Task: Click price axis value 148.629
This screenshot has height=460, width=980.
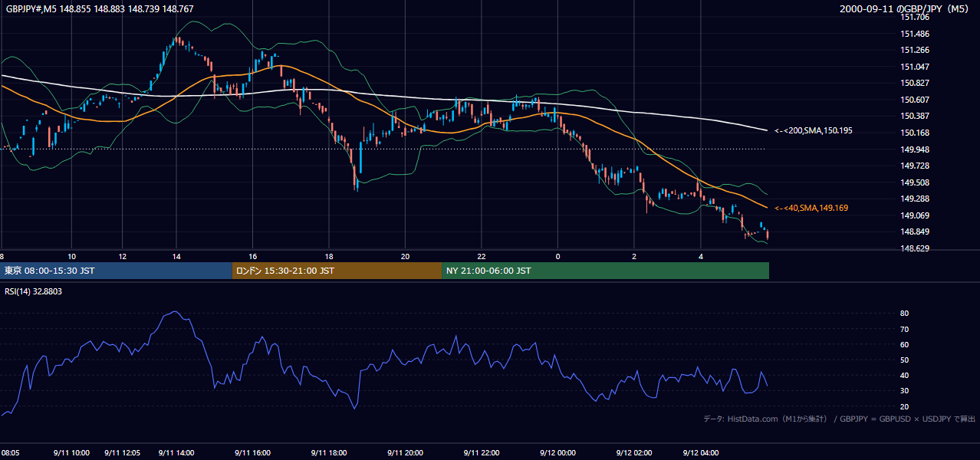Action: coord(914,248)
